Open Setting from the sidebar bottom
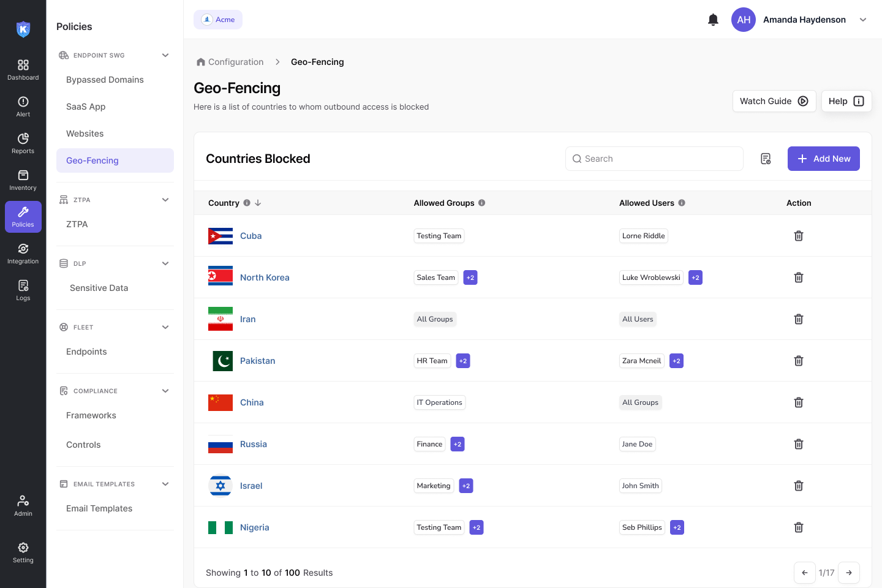This screenshot has height=588, width=882. (23, 552)
